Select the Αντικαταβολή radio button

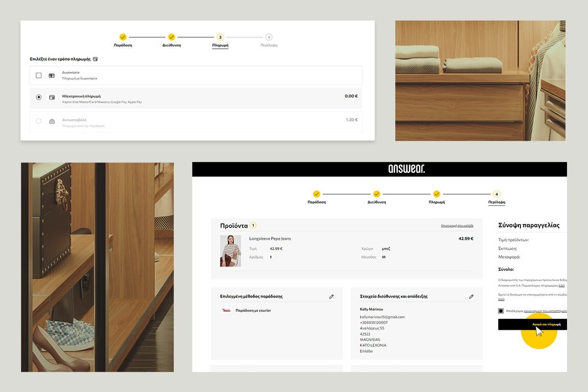[39, 121]
